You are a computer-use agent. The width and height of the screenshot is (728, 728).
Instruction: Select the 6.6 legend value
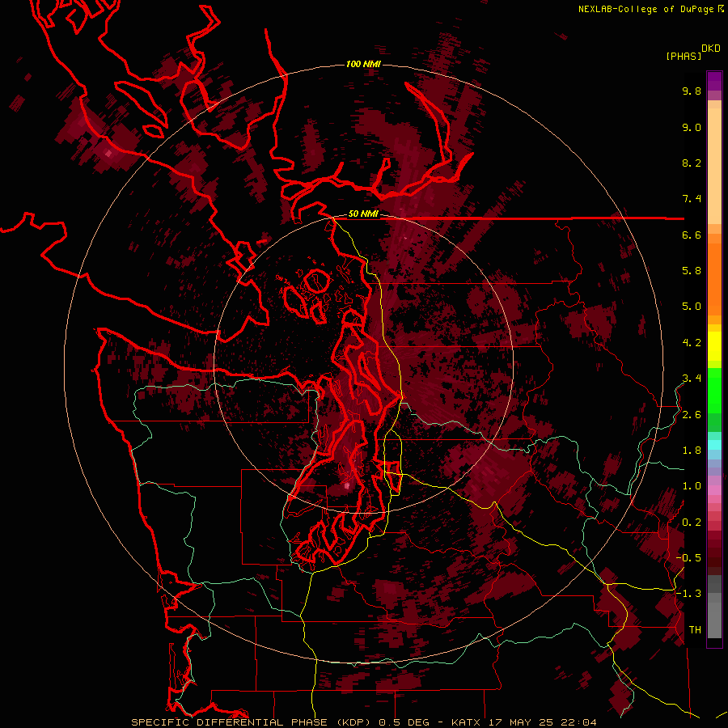coord(692,235)
